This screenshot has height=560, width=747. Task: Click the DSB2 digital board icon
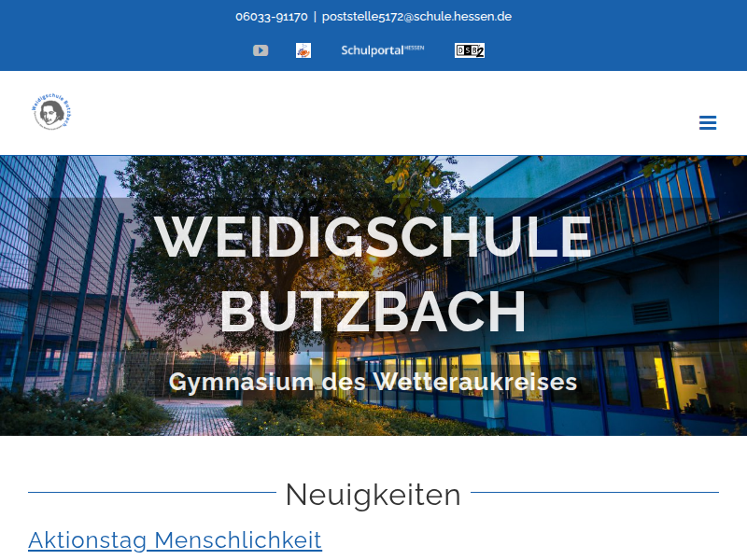coord(470,50)
